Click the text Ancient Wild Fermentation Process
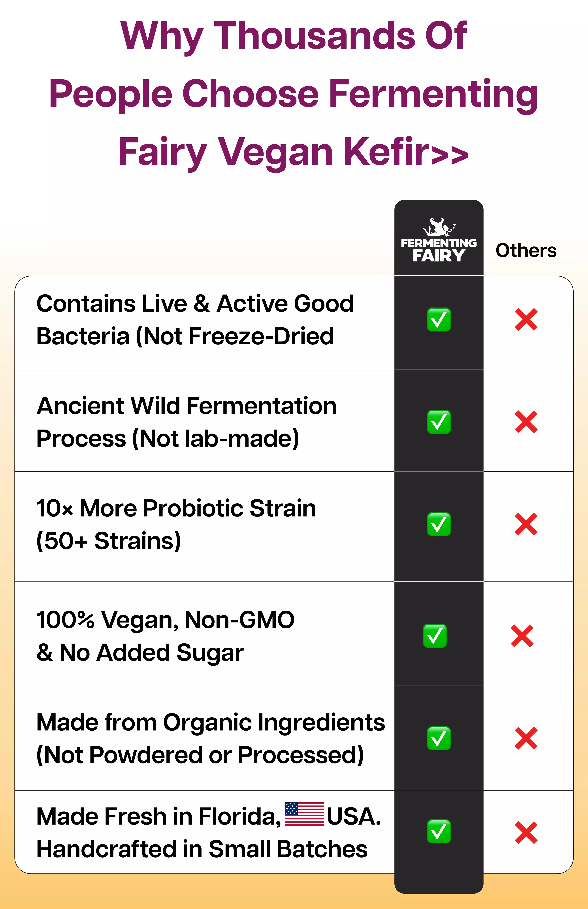 pos(187,422)
